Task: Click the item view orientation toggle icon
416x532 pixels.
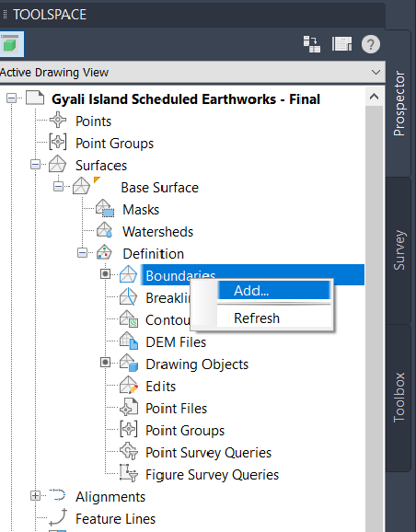Action: point(311,44)
